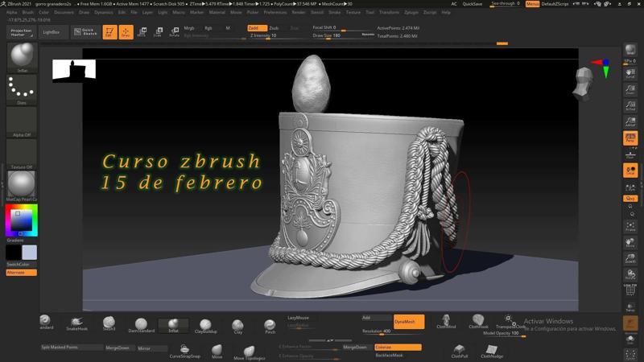Select the Move brush
This screenshot has height=362, width=644.
[x=217, y=350]
